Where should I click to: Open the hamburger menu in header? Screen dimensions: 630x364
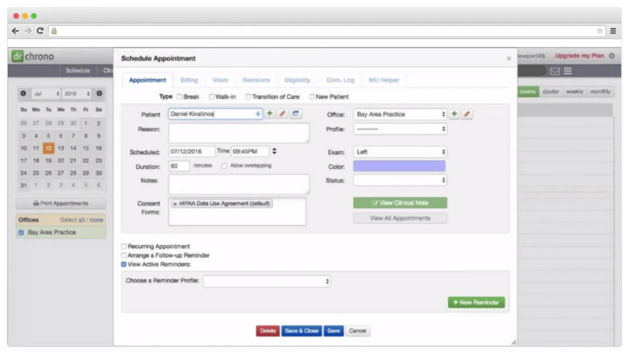tap(568, 71)
